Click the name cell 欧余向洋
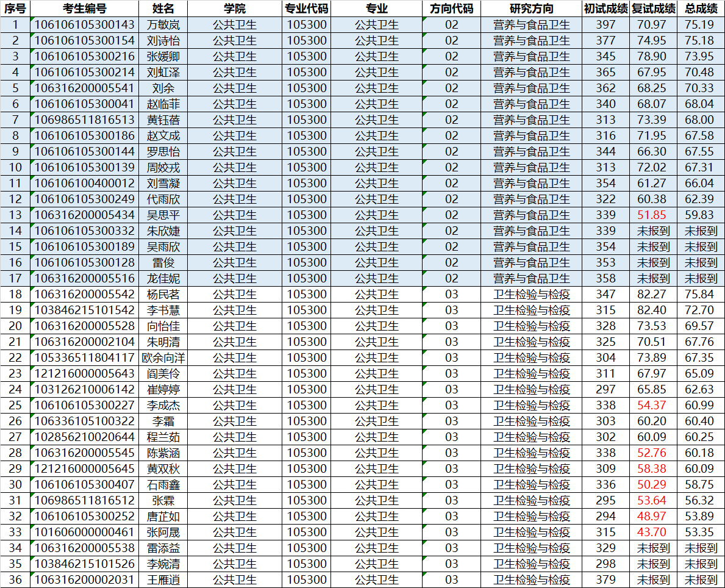This screenshot has width=725, height=588. click(163, 357)
